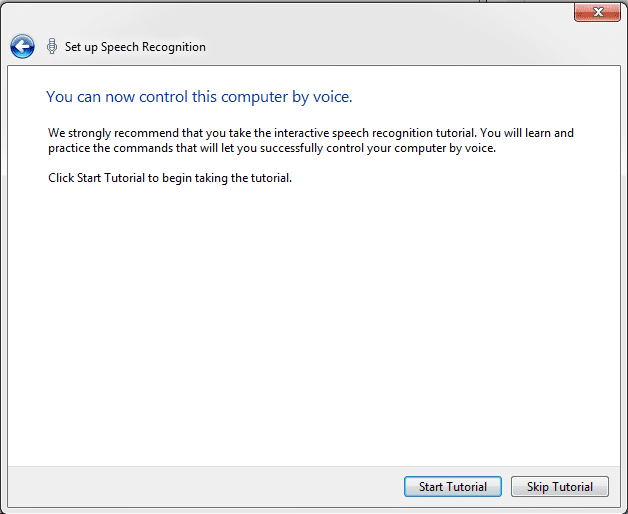Click the gray footer bar left of Start Tutorial
This screenshot has width=628, height=514.
click(204, 486)
